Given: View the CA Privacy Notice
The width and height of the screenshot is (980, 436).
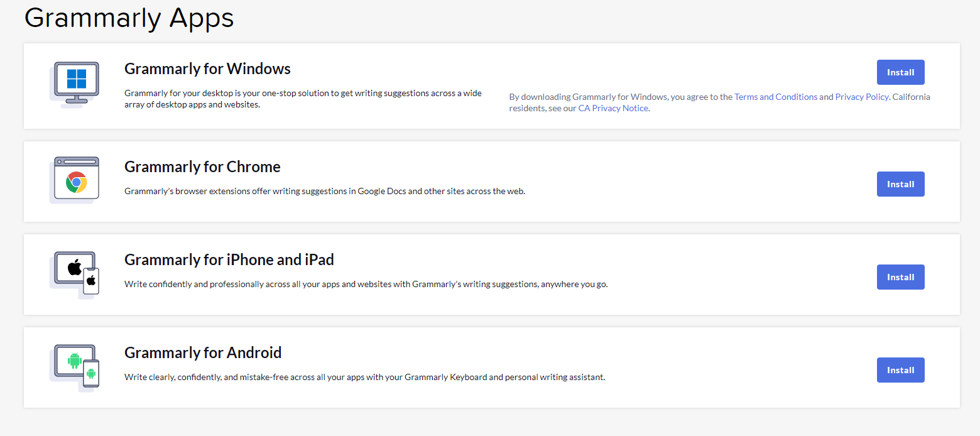Looking at the screenshot, I should coord(612,108).
